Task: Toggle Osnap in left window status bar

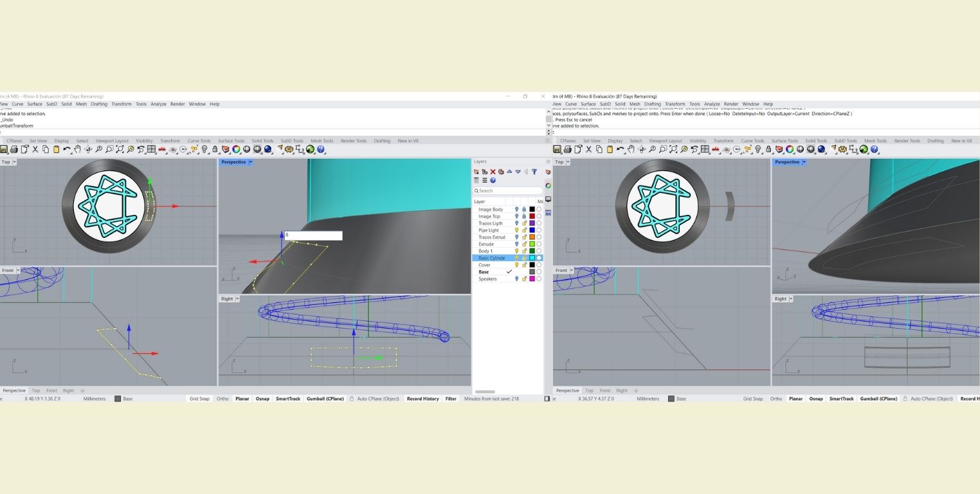Action: pyautogui.click(x=262, y=399)
